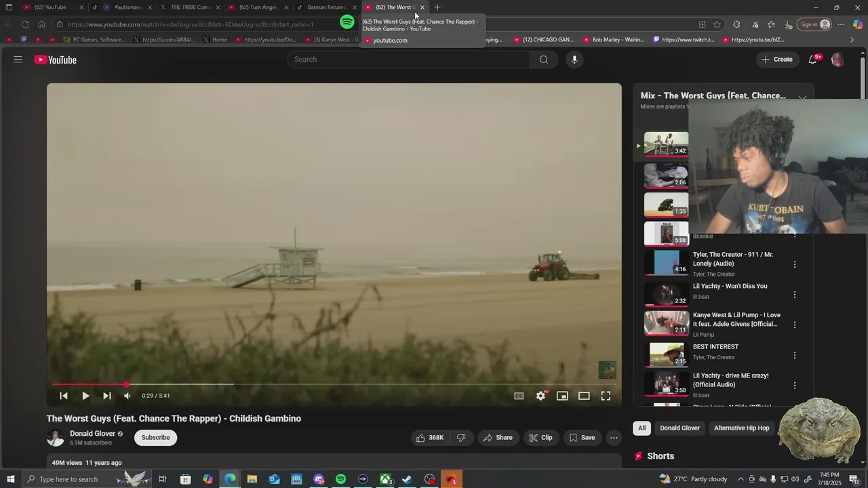Click the YouTube search magnifier button

(543, 60)
